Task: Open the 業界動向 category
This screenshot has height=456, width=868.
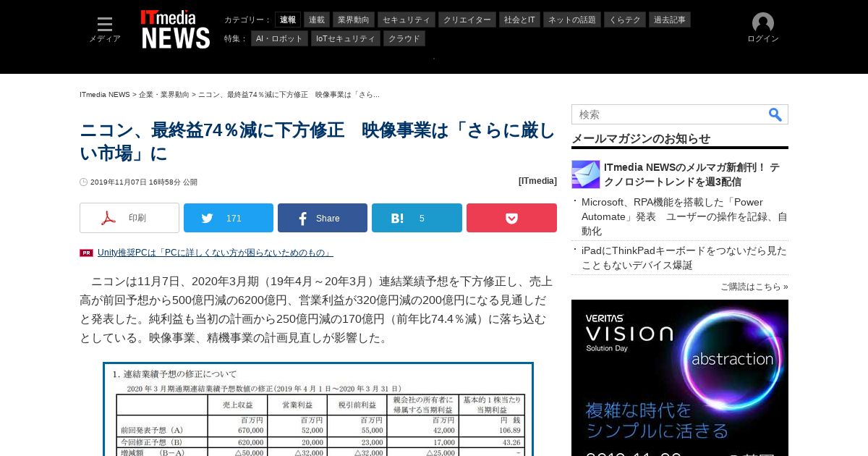Action: 353,20
